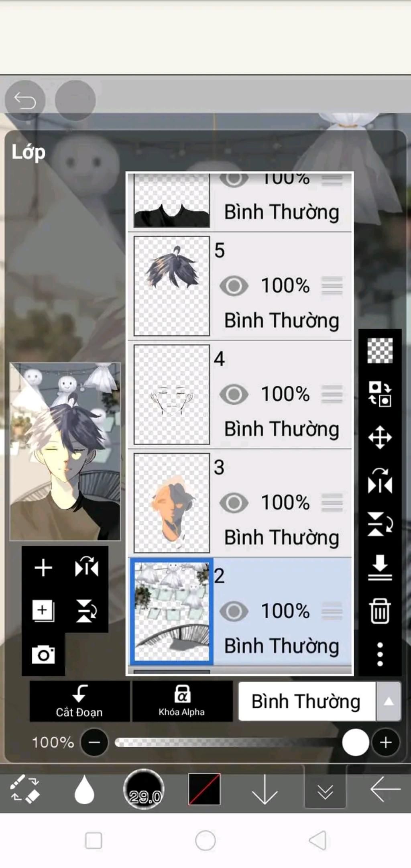Screen dimensions: 411x868
Task: Expand the Bình Thường blend mode arrow
Action: [x=388, y=701]
